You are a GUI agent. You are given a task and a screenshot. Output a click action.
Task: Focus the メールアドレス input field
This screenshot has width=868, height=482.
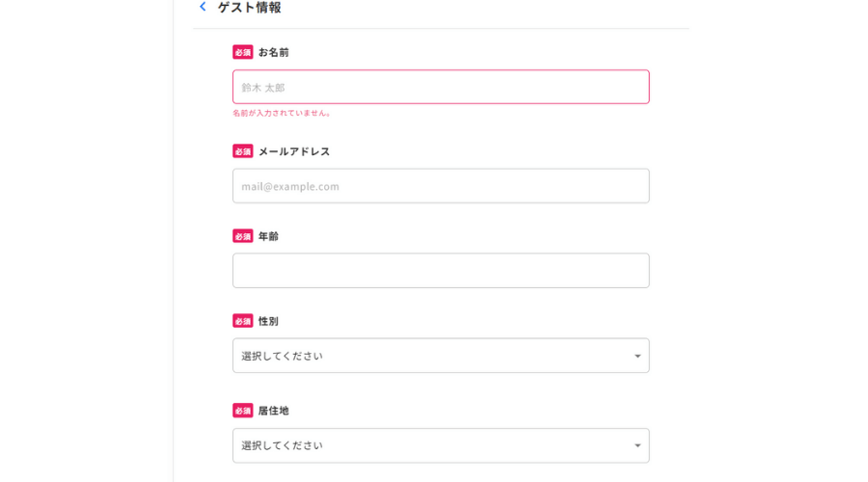[441, 186]
